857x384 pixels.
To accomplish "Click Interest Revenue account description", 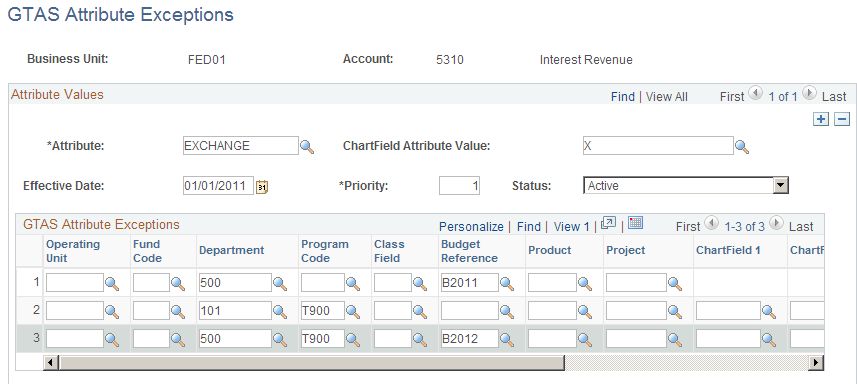I will (x=586, y=60).
